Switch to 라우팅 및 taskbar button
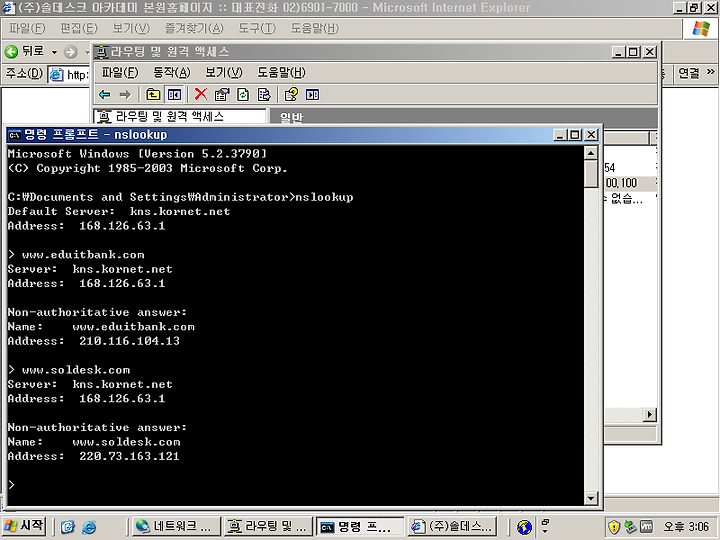This screenshot has height=540, width=720. tap(267, 527)
